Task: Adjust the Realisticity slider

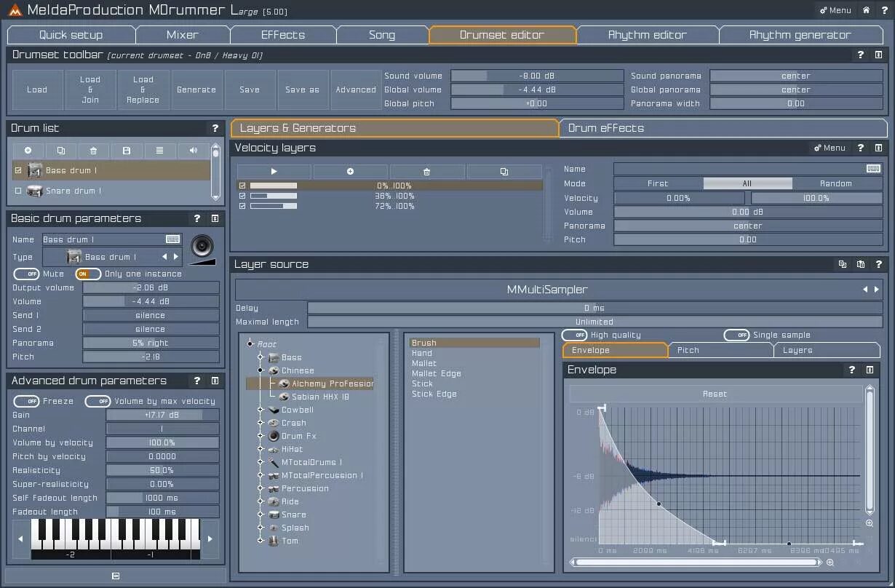Action: click(x=162, y=470)
